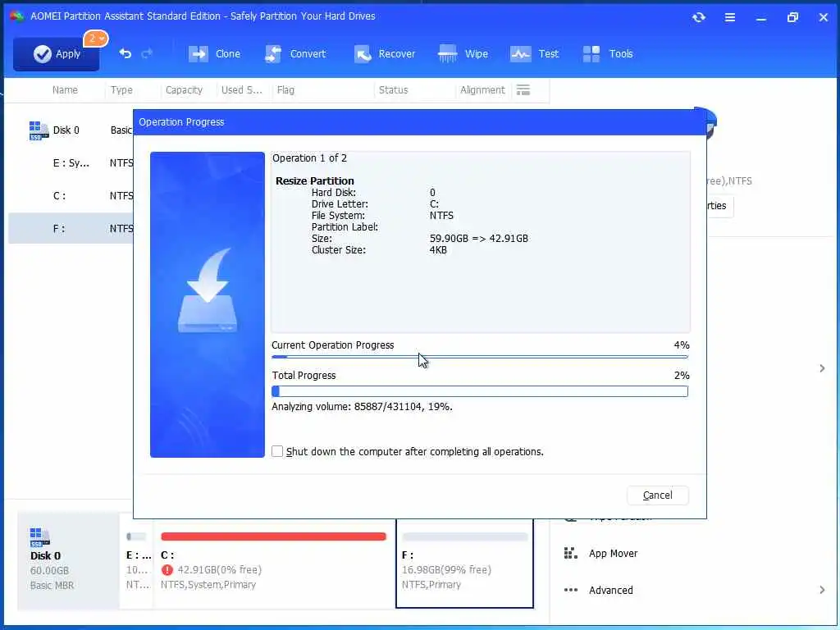
Task: Open the hamburger menu in title bar
Action: pos(729,18)
